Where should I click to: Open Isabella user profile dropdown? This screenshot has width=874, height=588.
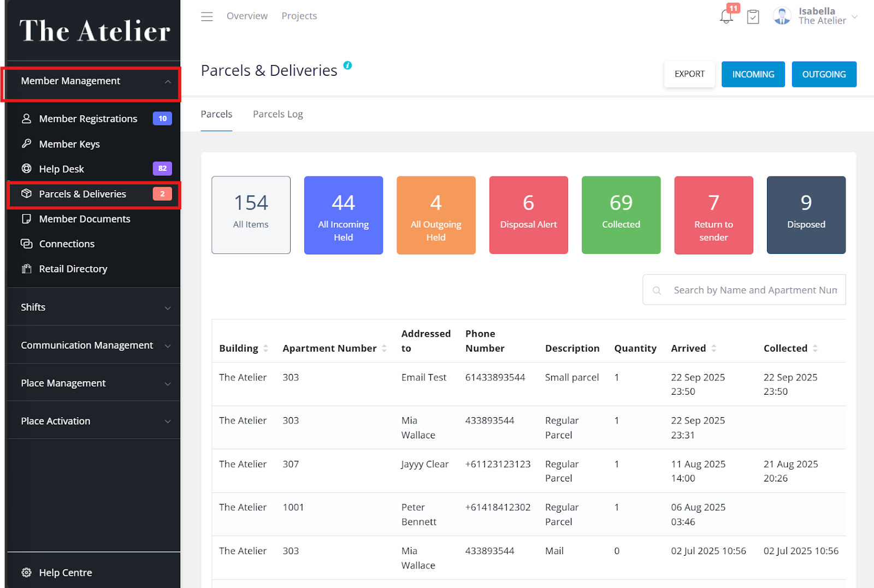(x=854, y=16)
